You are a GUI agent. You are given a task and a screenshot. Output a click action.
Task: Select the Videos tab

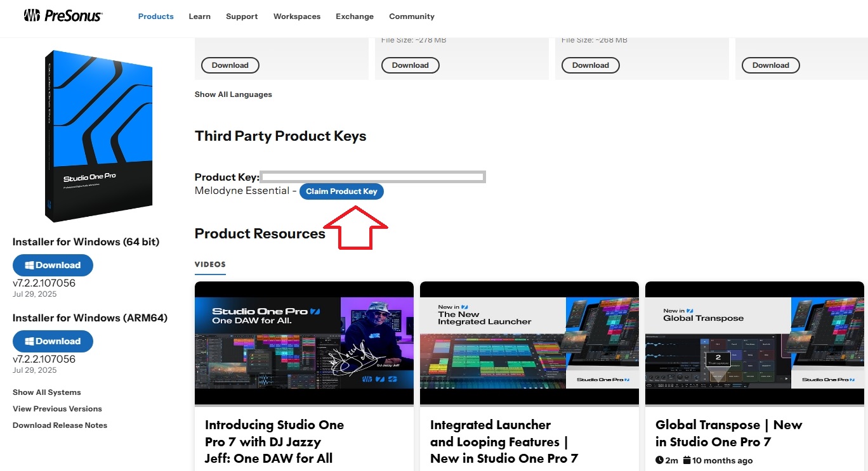click(210, 265)
